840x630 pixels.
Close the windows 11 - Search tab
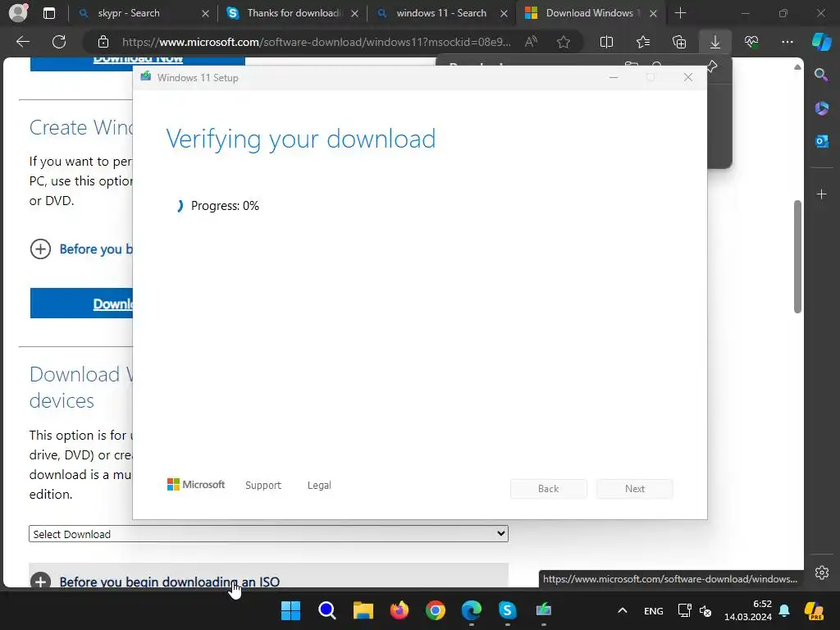point(504,13)
